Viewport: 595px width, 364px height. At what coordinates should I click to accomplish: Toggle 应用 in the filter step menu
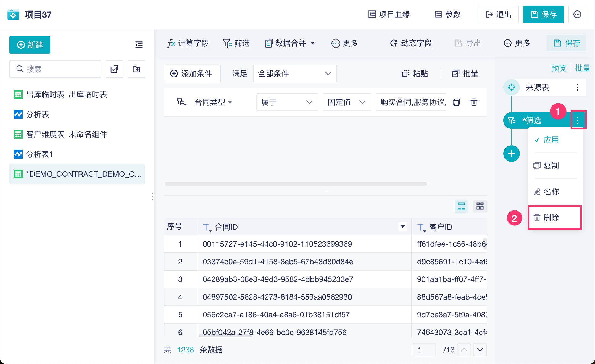551,140
